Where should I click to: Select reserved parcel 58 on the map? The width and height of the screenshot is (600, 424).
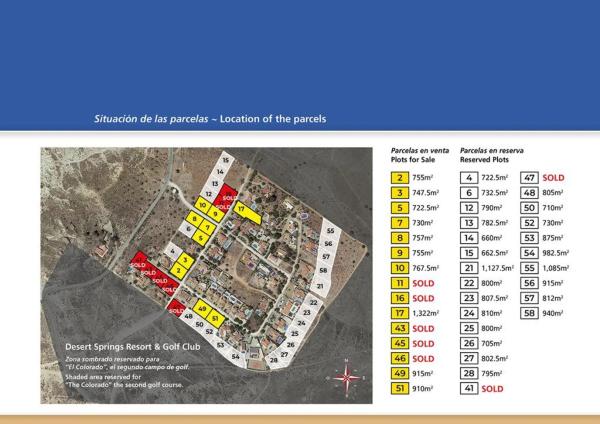click(325, 268)
